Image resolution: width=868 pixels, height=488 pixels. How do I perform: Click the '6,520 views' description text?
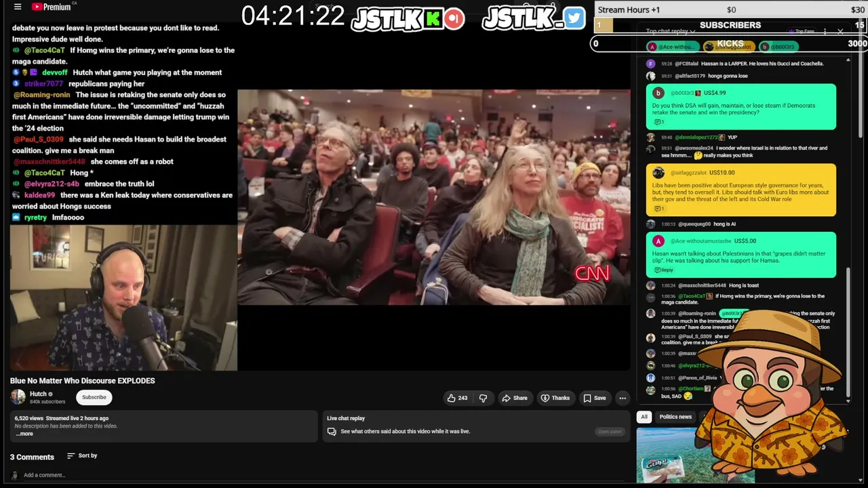click(x=28, y=418)
